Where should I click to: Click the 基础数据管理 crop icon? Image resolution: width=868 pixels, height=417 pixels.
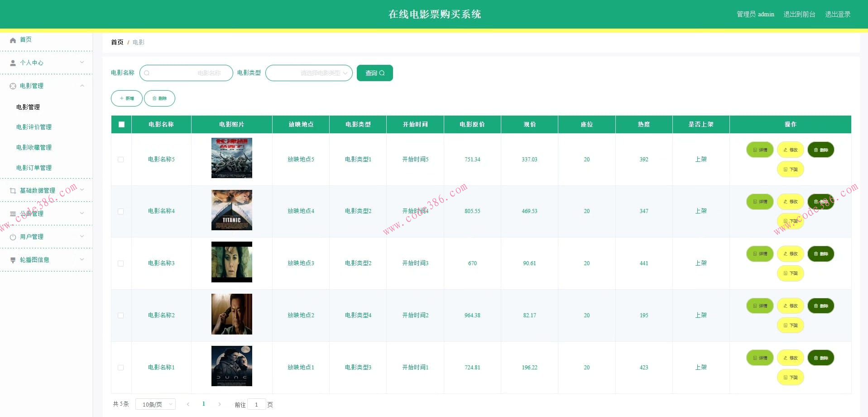13,191
